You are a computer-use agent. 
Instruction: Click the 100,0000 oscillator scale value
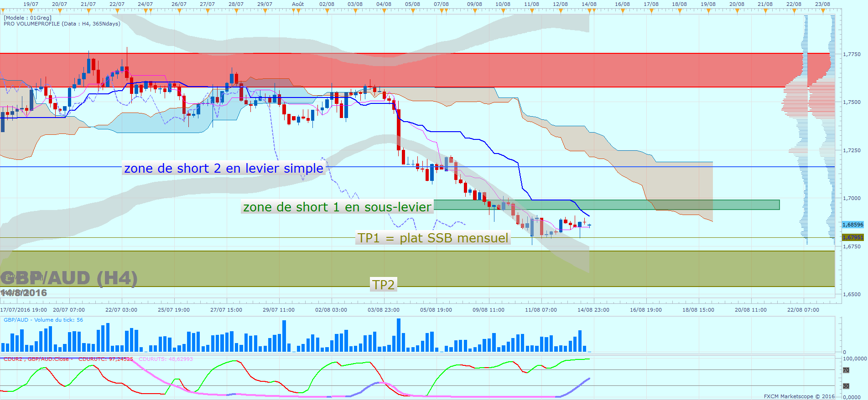tap(855, 359)
